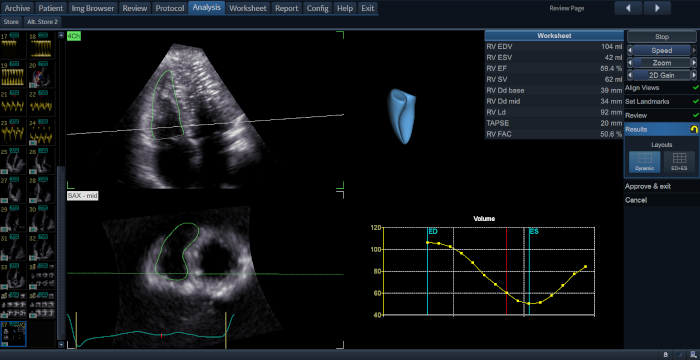This screenshot has width=700, height=360.
Task: Open the Protocol tab
Action: pos(170,8)
